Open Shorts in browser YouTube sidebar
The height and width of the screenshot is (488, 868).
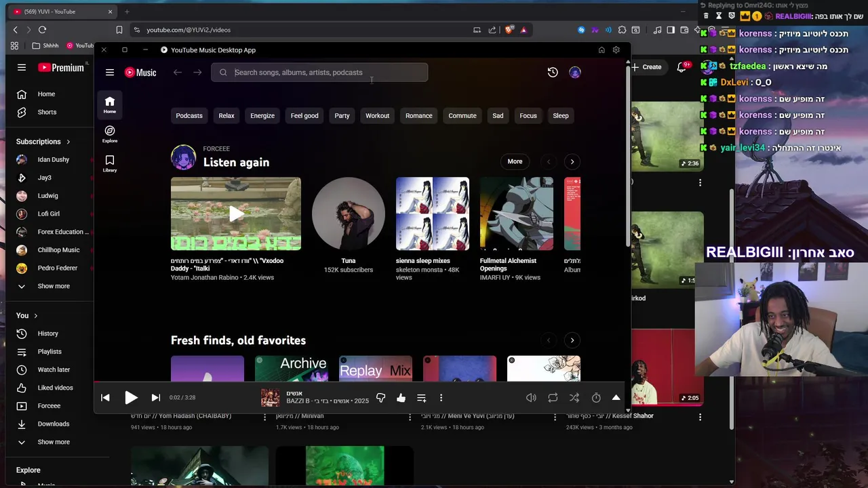[47, 113]
